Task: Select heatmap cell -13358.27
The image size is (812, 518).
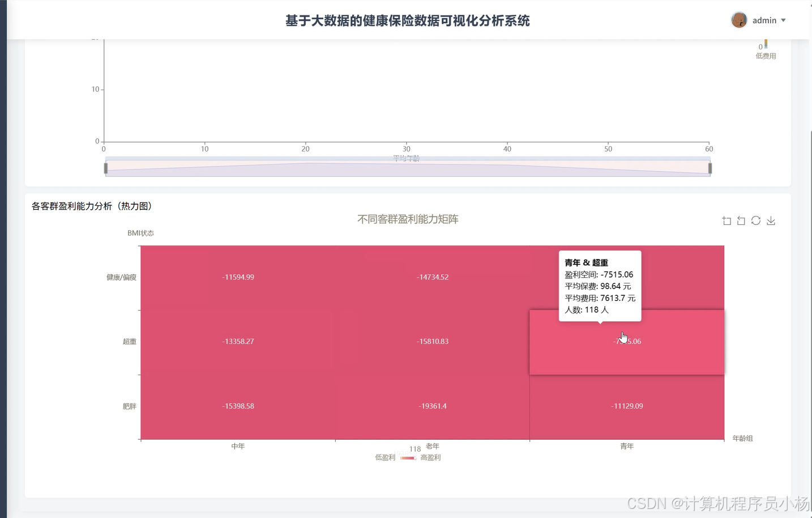Action: point(238,342)
